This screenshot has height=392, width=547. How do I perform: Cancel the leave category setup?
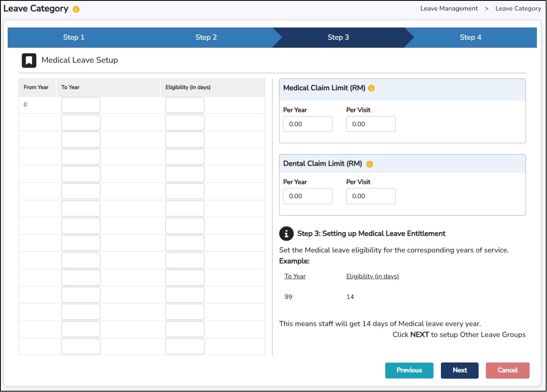tap(507, 370)
